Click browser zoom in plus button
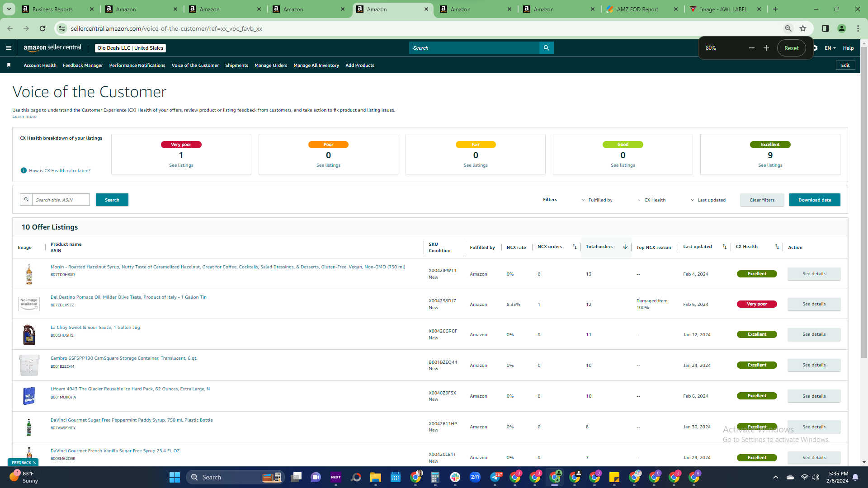The height and width of the screenshot is (488, 868). pyautogui.click(x=766, y=48)
